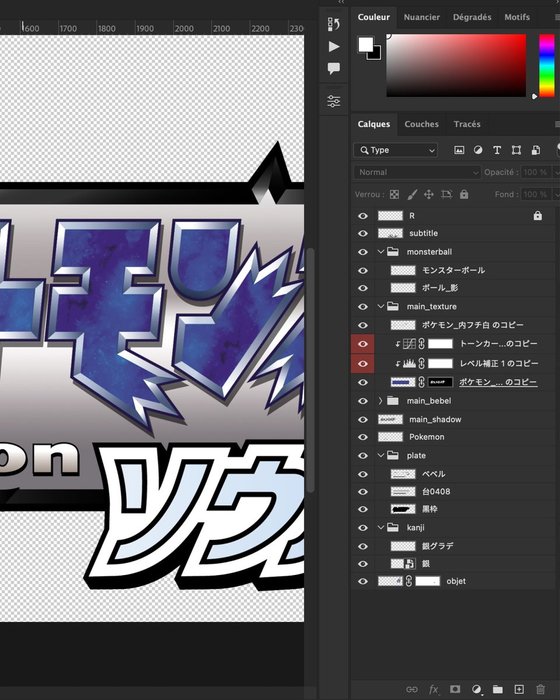Screen dimensions: 560x700
Task: Click the rainbow hue slider strip
Action: 547,66
